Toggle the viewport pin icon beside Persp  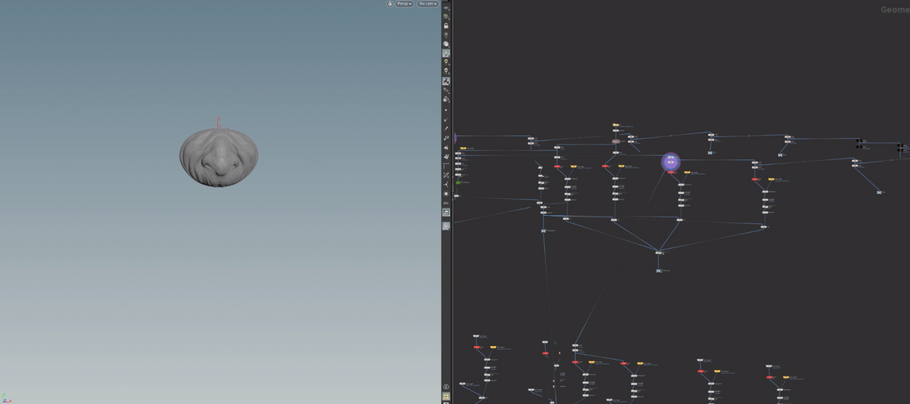390,3
